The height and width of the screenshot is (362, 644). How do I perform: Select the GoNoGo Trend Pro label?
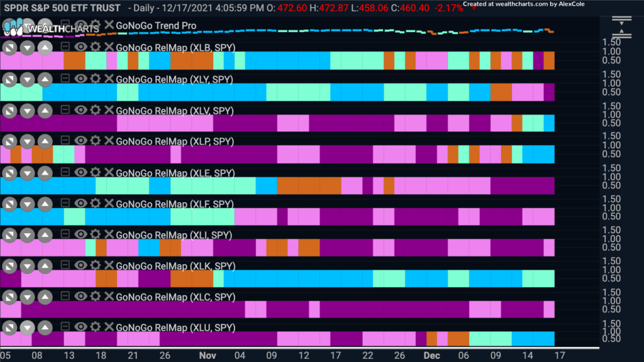pos(156,25)
